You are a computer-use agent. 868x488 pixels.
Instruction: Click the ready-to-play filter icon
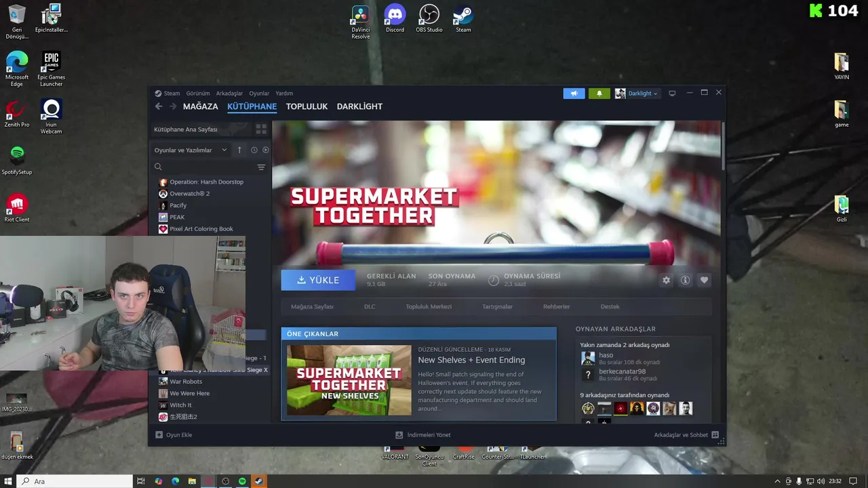(266, 150)
